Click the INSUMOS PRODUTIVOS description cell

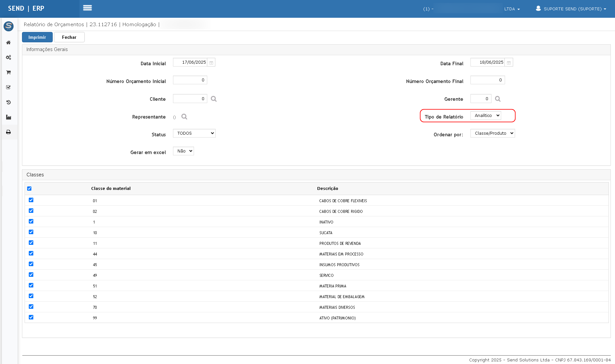340,265
